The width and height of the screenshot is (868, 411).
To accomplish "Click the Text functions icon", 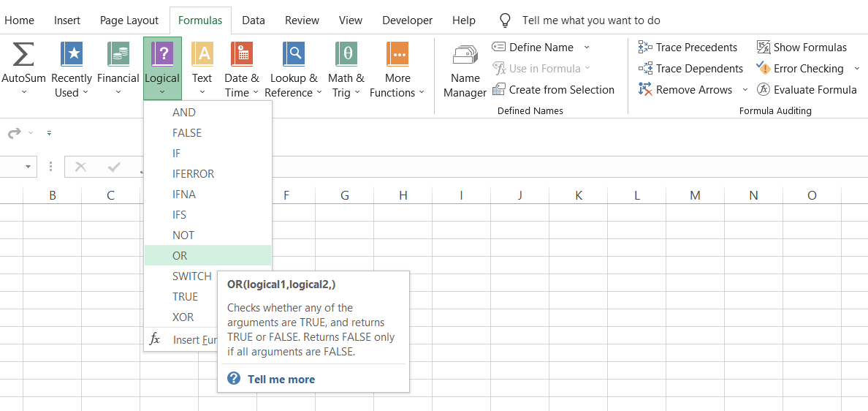I will pos(202,56).
